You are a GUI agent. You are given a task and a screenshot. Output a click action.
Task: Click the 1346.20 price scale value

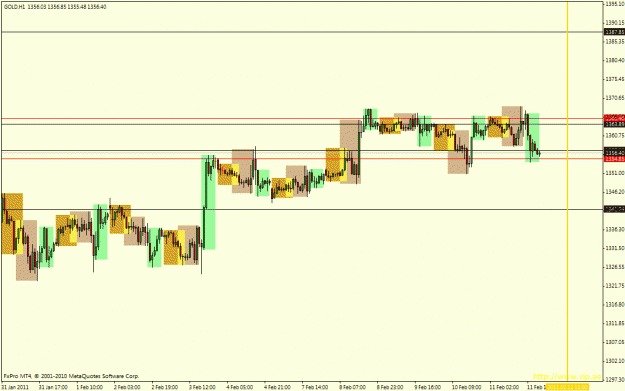pos(615,192)
